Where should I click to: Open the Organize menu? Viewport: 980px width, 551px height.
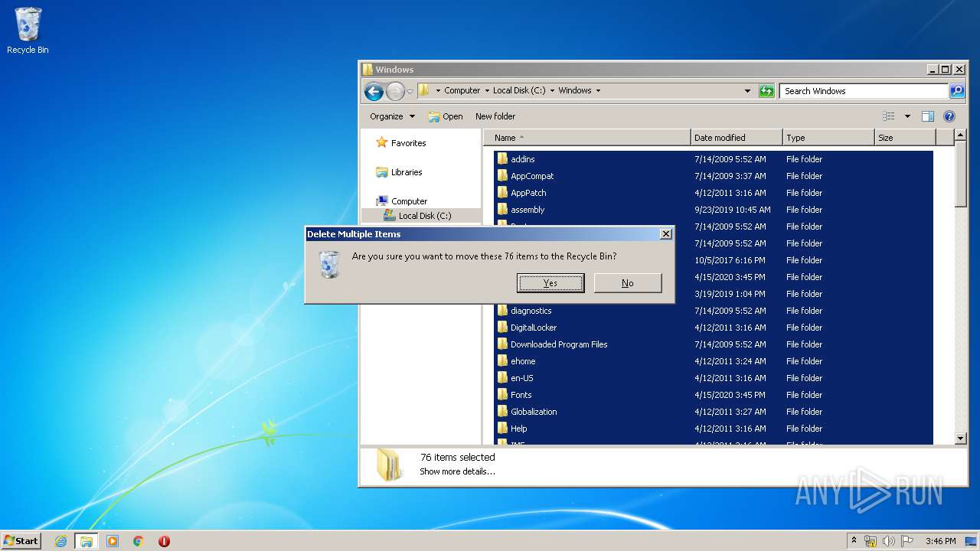(392, 116)
